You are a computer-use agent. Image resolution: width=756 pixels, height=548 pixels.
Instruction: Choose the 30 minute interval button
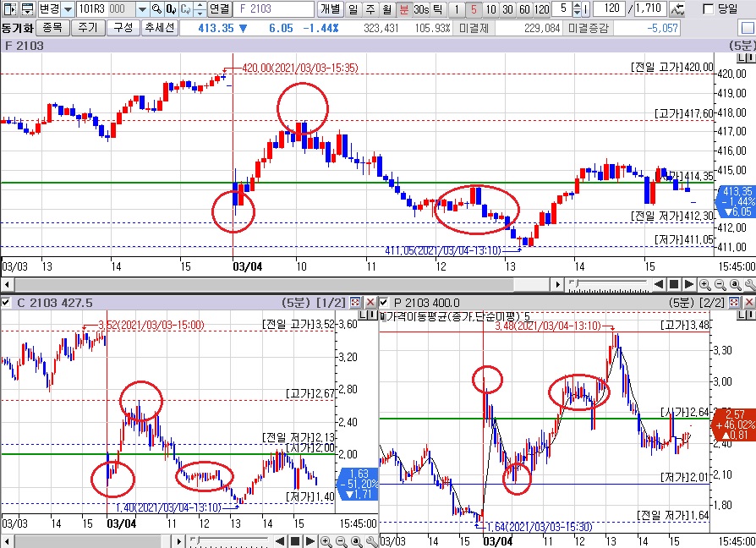(507, 8)
